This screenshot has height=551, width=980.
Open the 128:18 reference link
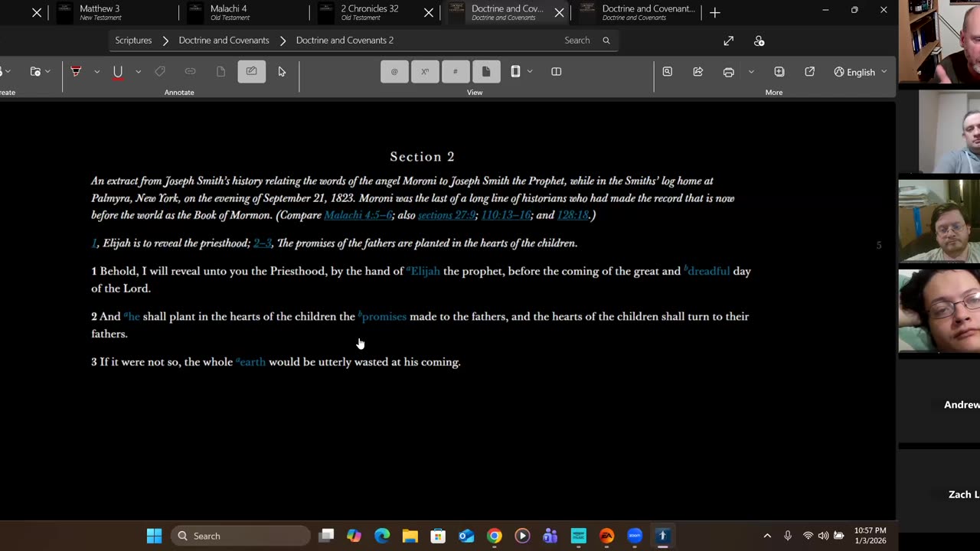[573, 215]
